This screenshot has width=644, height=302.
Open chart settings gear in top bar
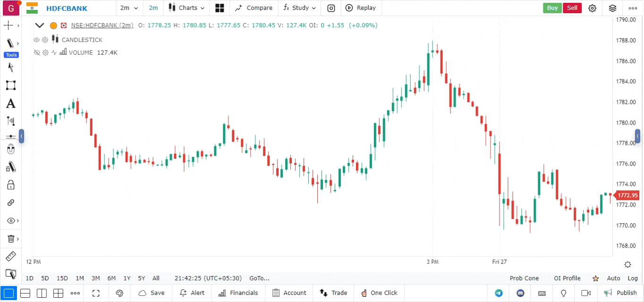pyautogui.click(x=592, y=8)
